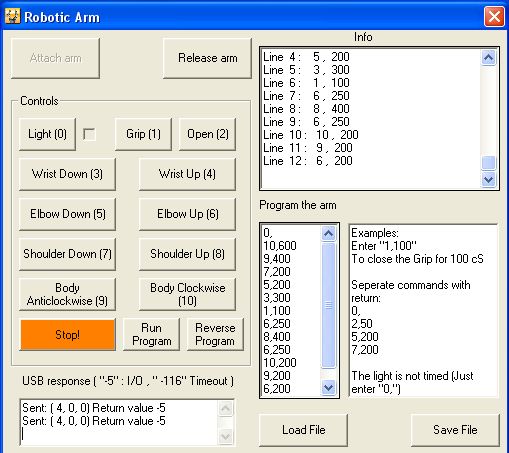Click Wrist Up (4) button
Viewport: 509px width, 453px height.
pos(187,174)
